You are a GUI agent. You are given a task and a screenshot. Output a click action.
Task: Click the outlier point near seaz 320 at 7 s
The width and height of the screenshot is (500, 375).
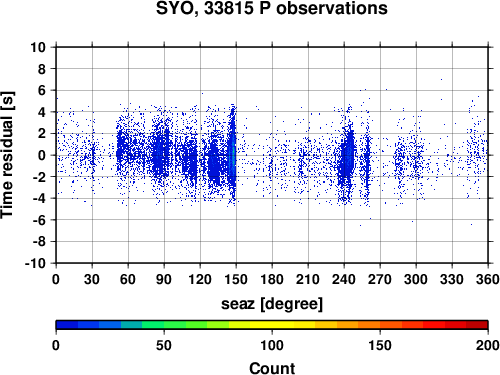coord(441,79)
